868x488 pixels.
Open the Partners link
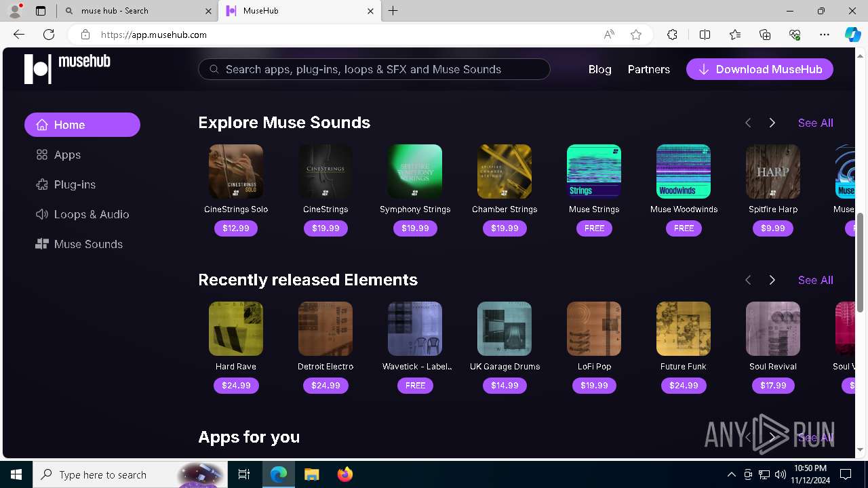click(648, 69)
